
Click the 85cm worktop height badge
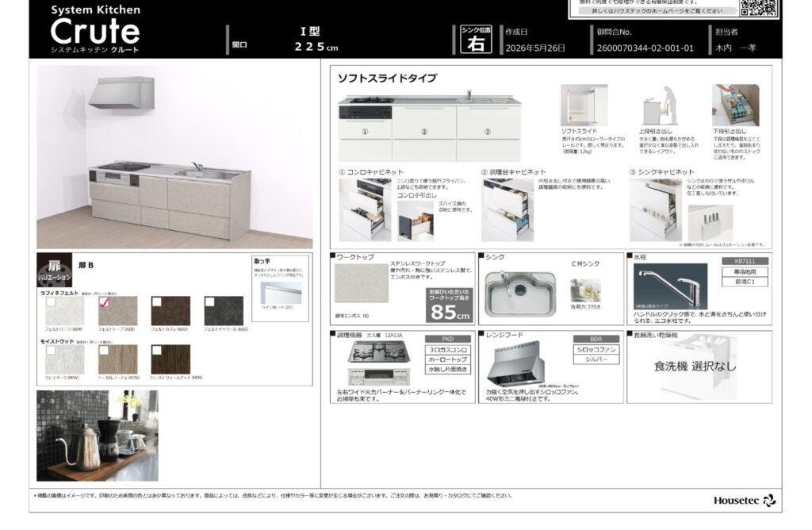click(450, 305)
